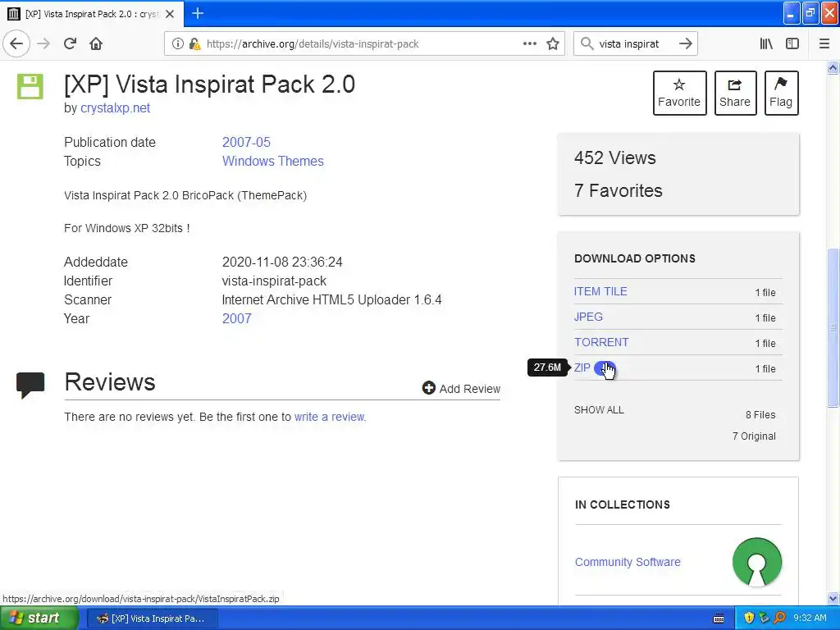Open the Firefox hamburger menu
This screenshot has width=840, height=630.
pos(824,44)
